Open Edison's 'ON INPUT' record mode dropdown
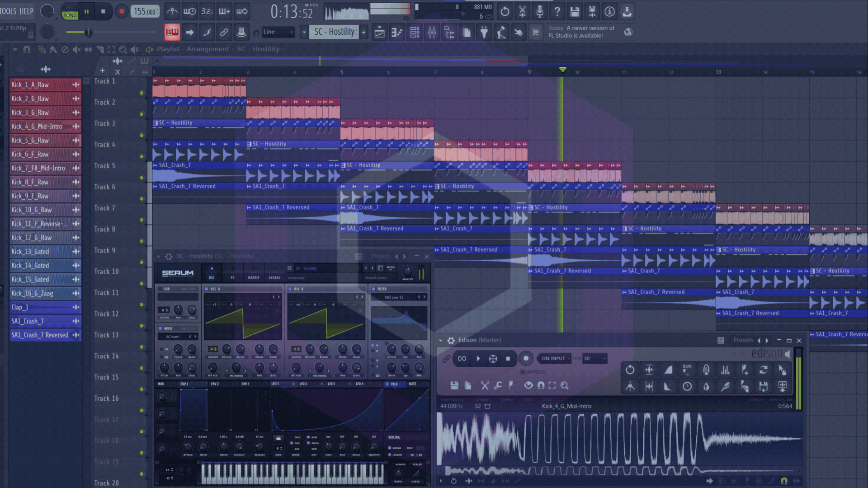The height and width of the screenshot is (488, 868). [555, 358]
